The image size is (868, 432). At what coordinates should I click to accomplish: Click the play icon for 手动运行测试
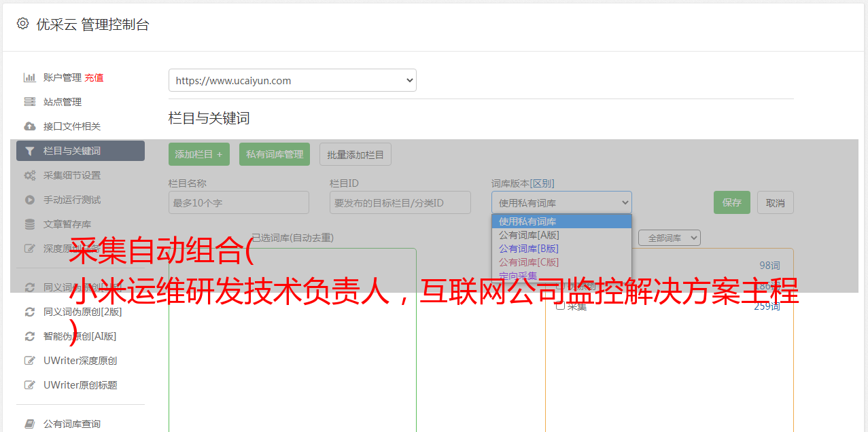click(29, 200)
